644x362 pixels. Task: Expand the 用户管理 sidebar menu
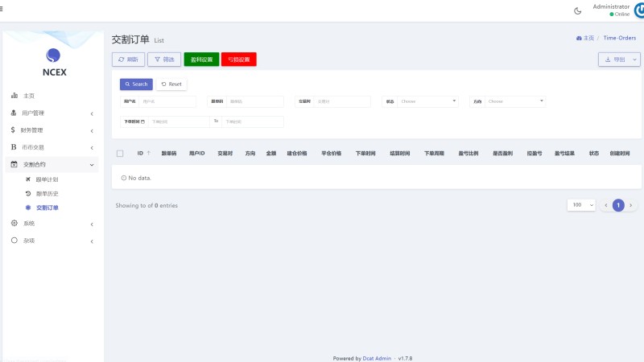tap(52, 113)
